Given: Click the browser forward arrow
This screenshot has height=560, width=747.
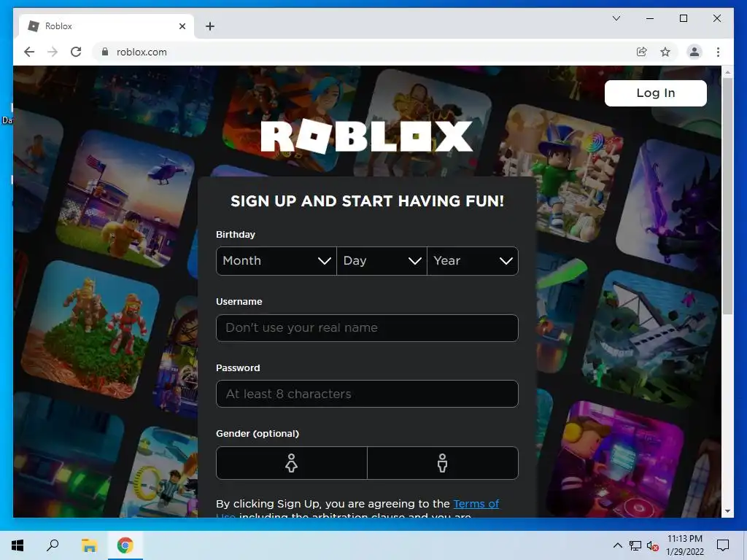Looking at the screenshot, I should 53,52.
